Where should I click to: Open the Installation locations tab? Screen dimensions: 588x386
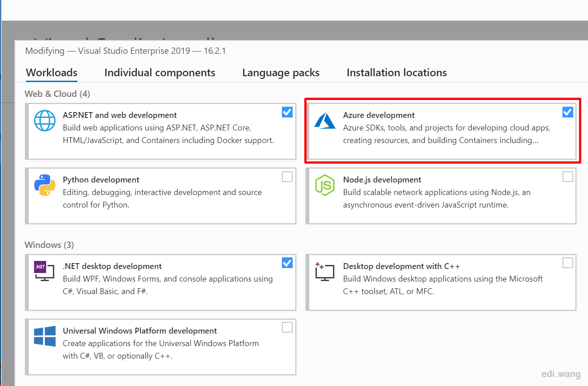(x=397, y=73)
